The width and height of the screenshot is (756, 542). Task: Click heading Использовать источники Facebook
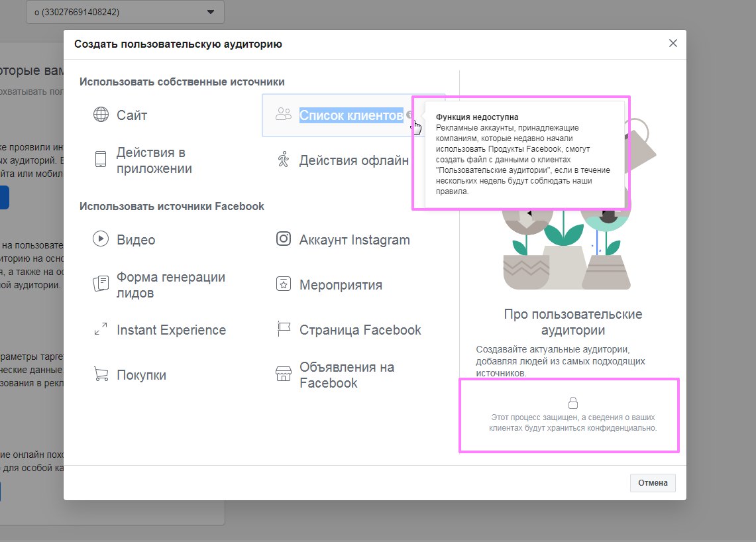pos(172,206)
